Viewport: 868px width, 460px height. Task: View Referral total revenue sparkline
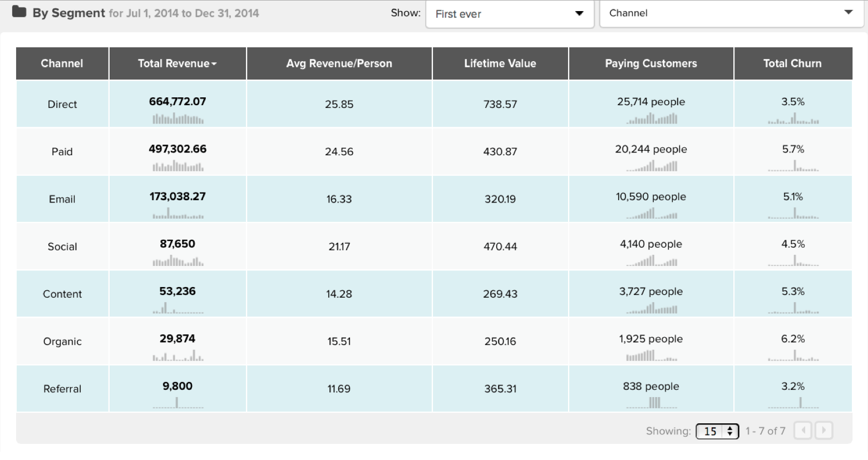tap(178, 403)
